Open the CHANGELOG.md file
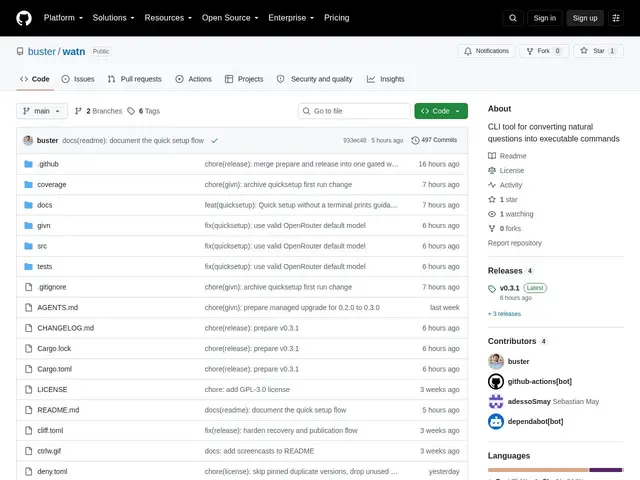640x480 pixels. coord(66,328)
